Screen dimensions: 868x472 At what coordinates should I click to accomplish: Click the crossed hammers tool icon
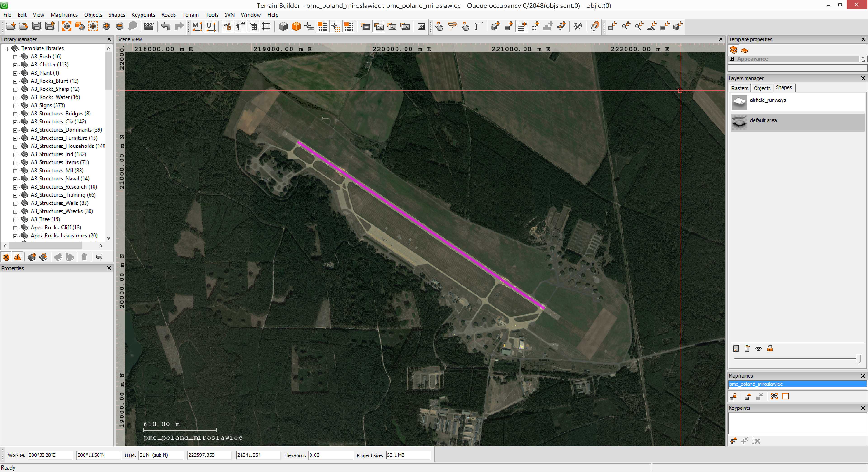coord(578,26)
